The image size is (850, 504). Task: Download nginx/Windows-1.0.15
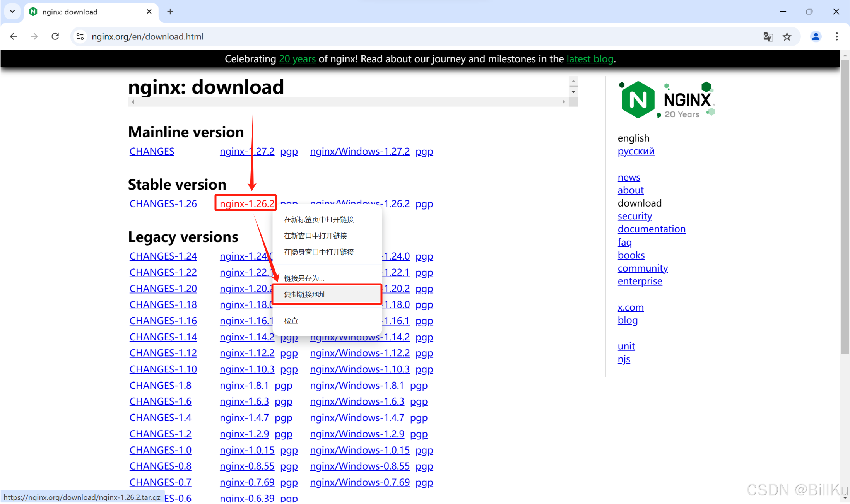(360, 450)
